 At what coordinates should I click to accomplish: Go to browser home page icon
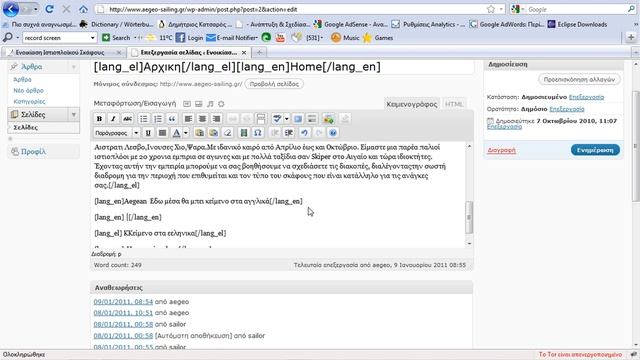click(83, 9)
